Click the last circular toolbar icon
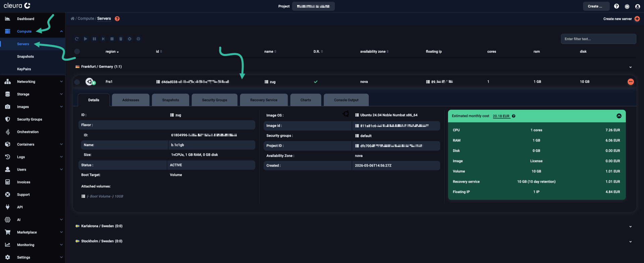644x263 pixels. (138, 39)
